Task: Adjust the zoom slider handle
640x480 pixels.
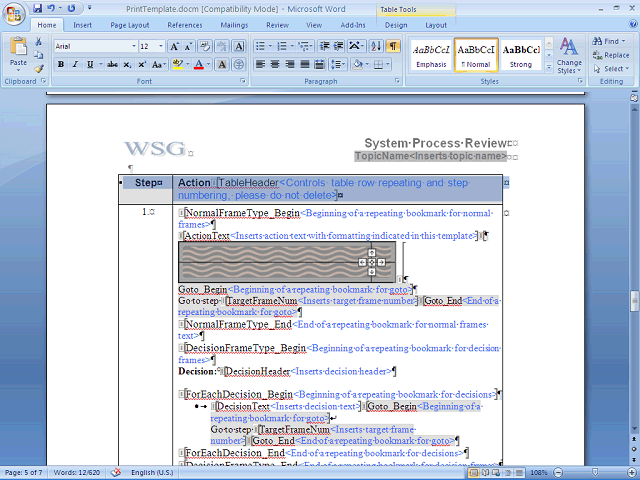Action: [595, 473]
